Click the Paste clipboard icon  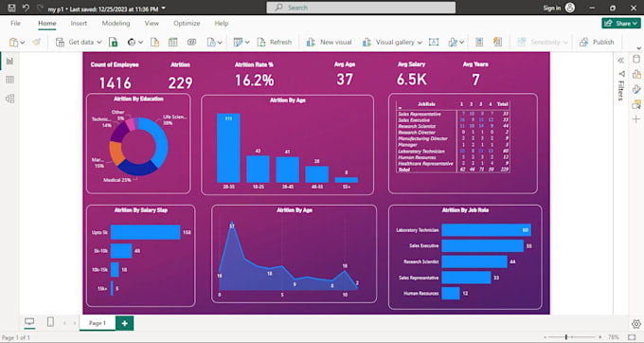click(13, 42)
